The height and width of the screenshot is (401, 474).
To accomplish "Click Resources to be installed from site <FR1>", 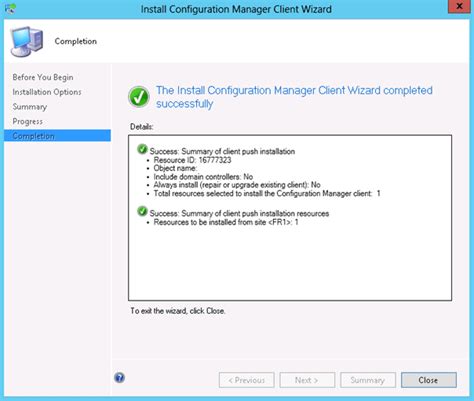I will pos(226,222).
